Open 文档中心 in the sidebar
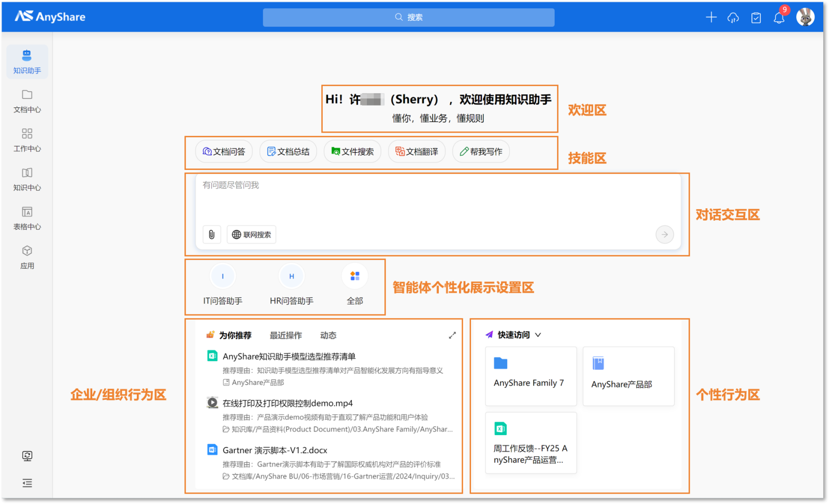The height and width of the screenshot is (504, 829). point(27,101)
